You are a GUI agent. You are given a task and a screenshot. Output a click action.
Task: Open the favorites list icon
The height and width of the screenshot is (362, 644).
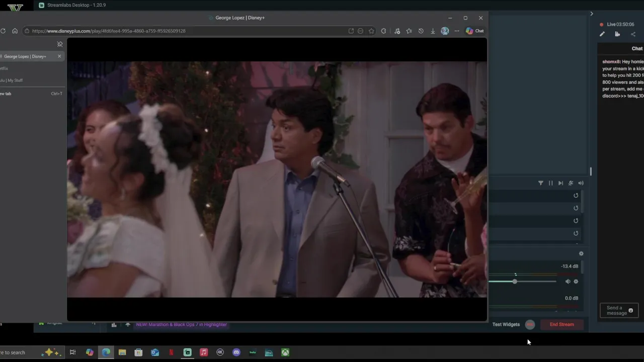pyautogui.click(x=409, y=31)
